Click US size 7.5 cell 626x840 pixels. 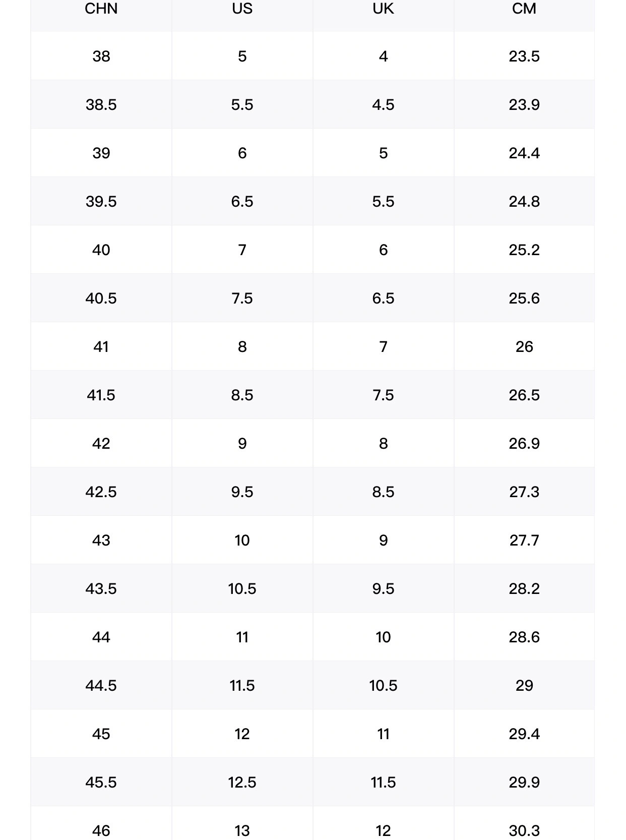242,298
